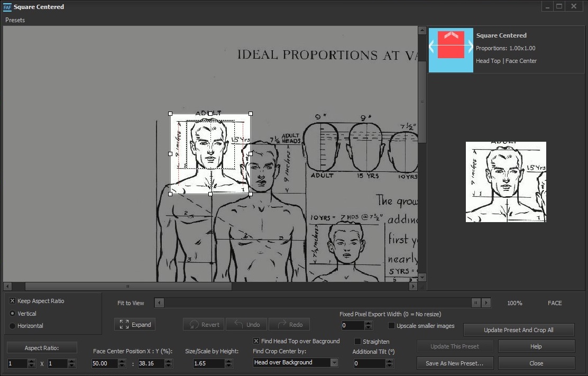Image resolution: width=588 pixels, height=376 pixels.
Task: Increase Fixed Pixel Export Width with stepper arrow
Action: (368, 323)
